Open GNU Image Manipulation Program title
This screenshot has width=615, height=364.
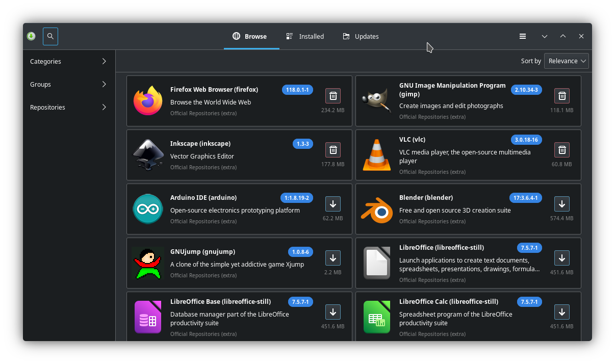(x=452, y=90)
